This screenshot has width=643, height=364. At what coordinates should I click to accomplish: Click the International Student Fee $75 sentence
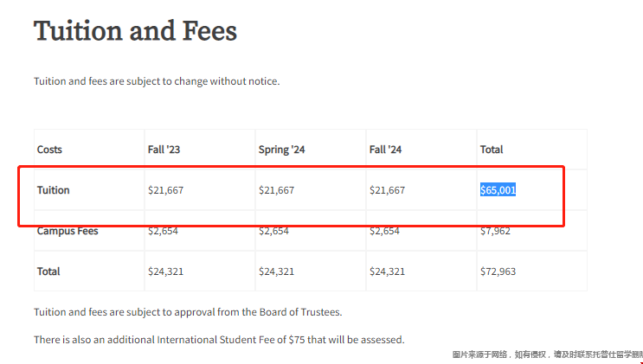pos(219,340)
